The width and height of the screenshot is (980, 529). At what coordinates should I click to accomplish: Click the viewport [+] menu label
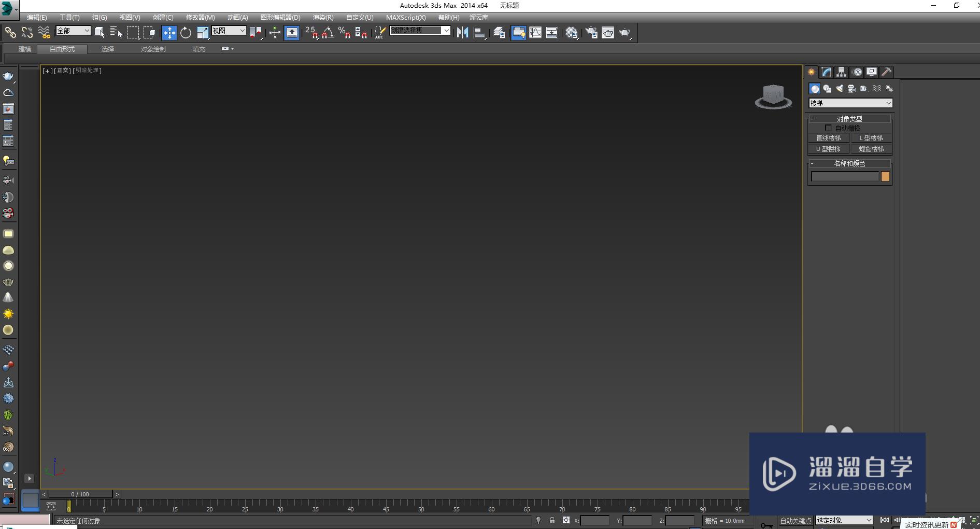[47, 71]
